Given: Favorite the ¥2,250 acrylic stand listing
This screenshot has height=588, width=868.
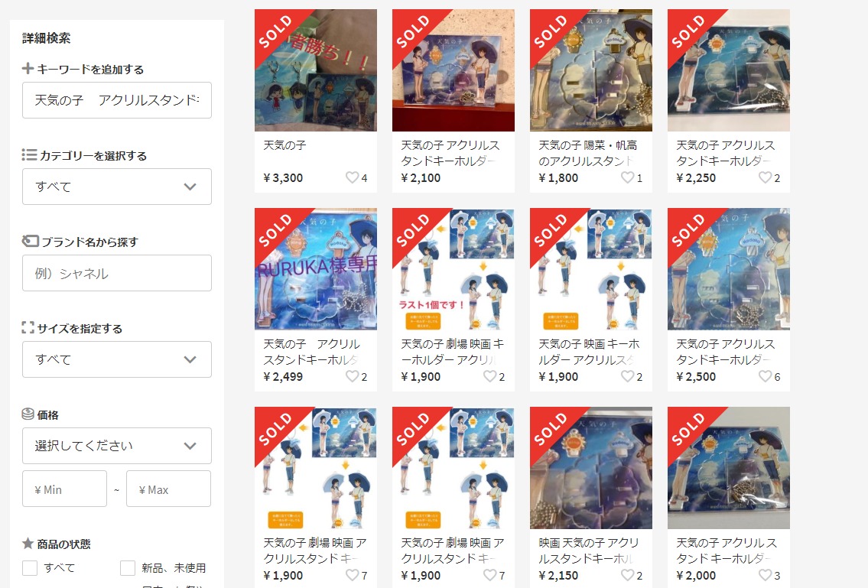Looking at the screenshot, I should (x=765, y=177).
